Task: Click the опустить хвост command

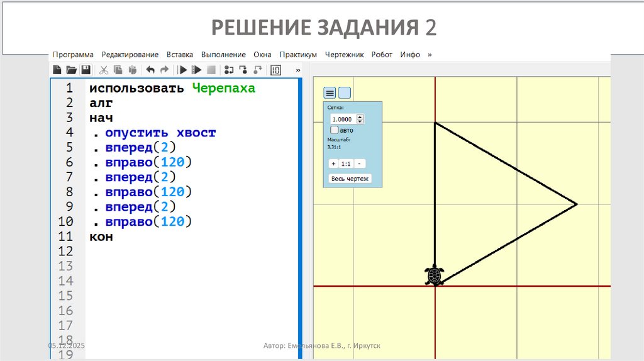Action: (160, 133)
